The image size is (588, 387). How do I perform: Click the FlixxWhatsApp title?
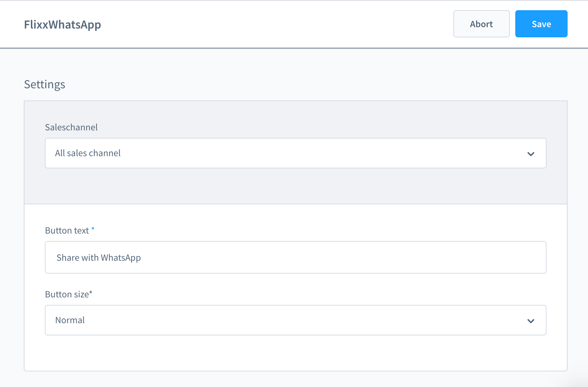[x=63, y=25]
